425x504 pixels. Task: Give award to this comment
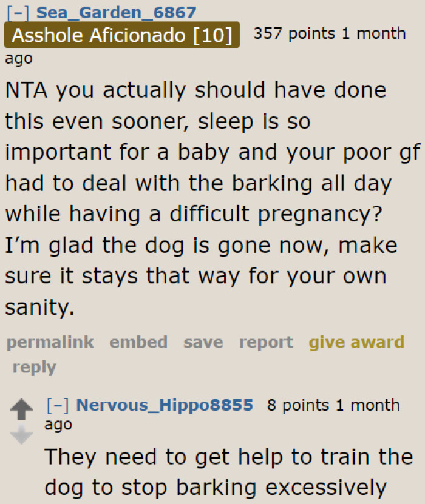click(356, 342)
